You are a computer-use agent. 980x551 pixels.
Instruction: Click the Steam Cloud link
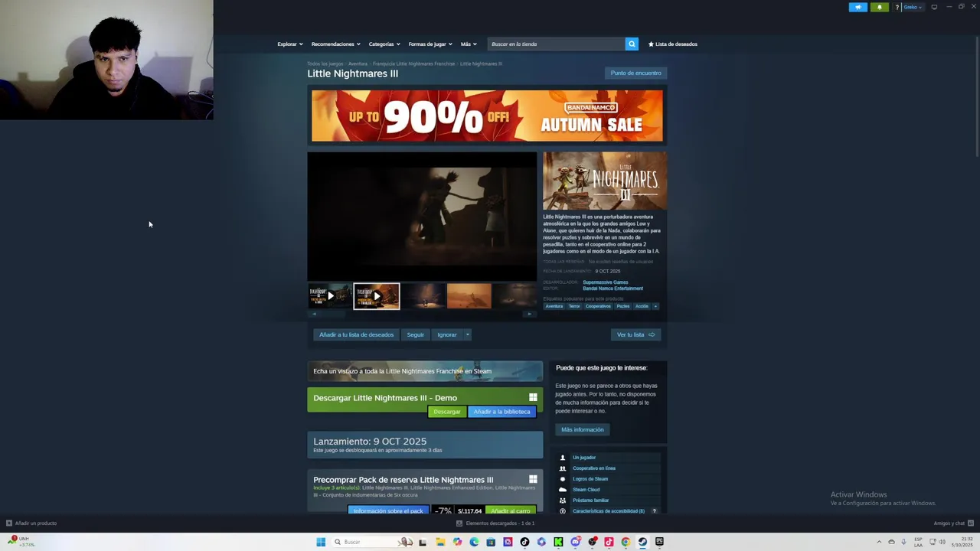pos(586,490)
